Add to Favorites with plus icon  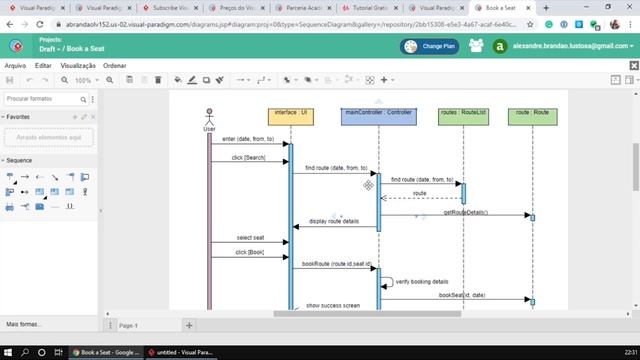pyautogui.click(x=75, y=117)
